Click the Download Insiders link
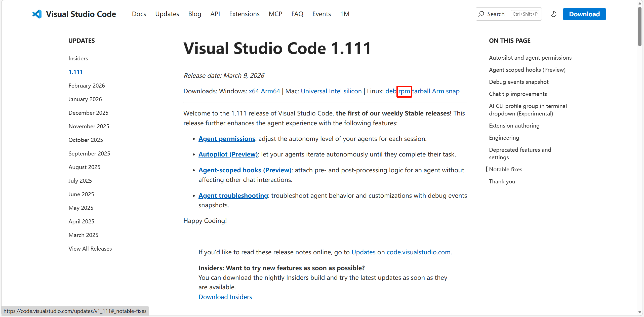Viewport: 644px width, 317px height. [225, 297]
